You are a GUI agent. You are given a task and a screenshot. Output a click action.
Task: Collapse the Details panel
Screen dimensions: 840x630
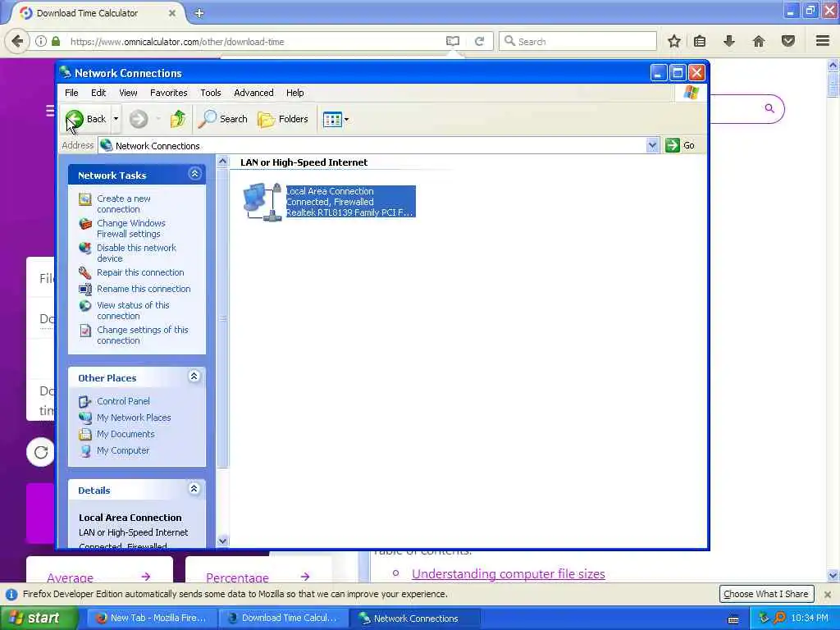194,489
